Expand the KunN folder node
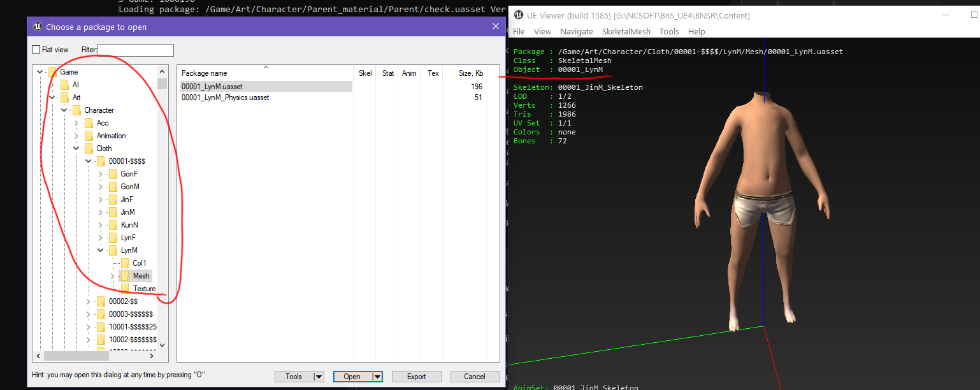The width and height of the screenshot is (980, 390). [101, 225]
